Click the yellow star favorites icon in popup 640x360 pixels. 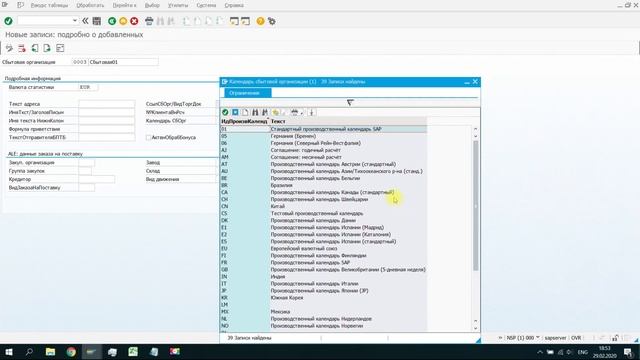click(x=276, y=112)
